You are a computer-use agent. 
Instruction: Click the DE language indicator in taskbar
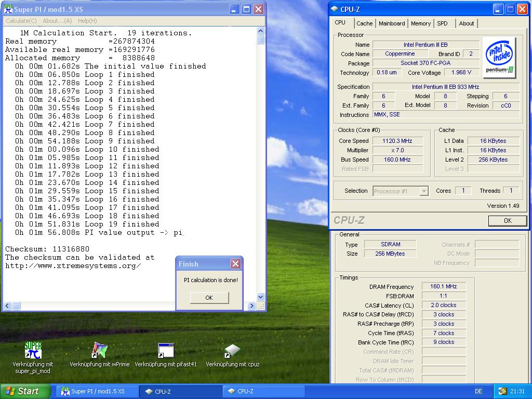478,391
